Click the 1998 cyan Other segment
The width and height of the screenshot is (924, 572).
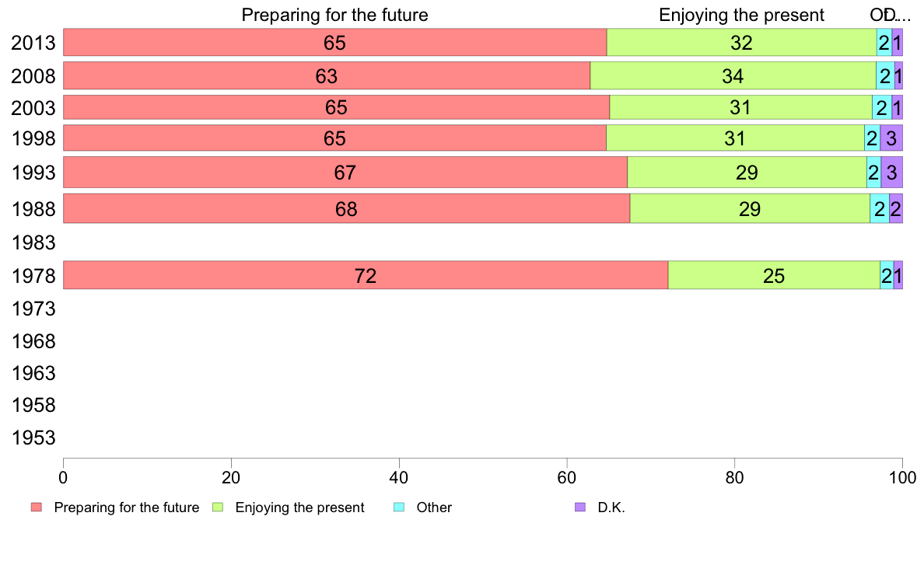click(872, 138)
